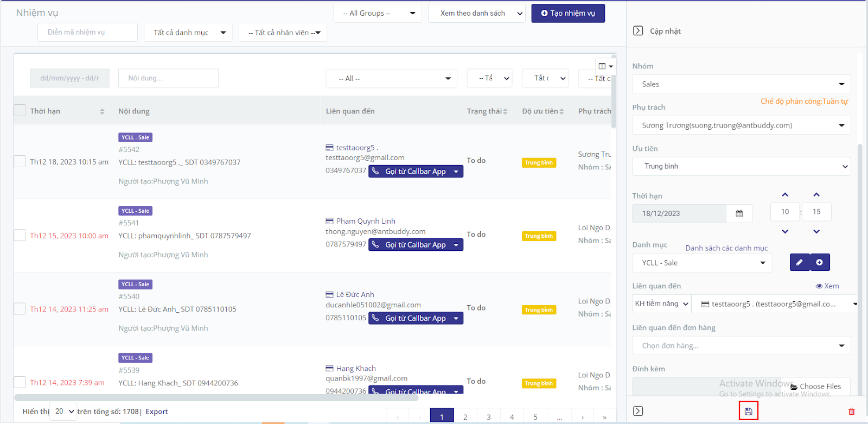Click the pencil edit category button

click(800, 262)
